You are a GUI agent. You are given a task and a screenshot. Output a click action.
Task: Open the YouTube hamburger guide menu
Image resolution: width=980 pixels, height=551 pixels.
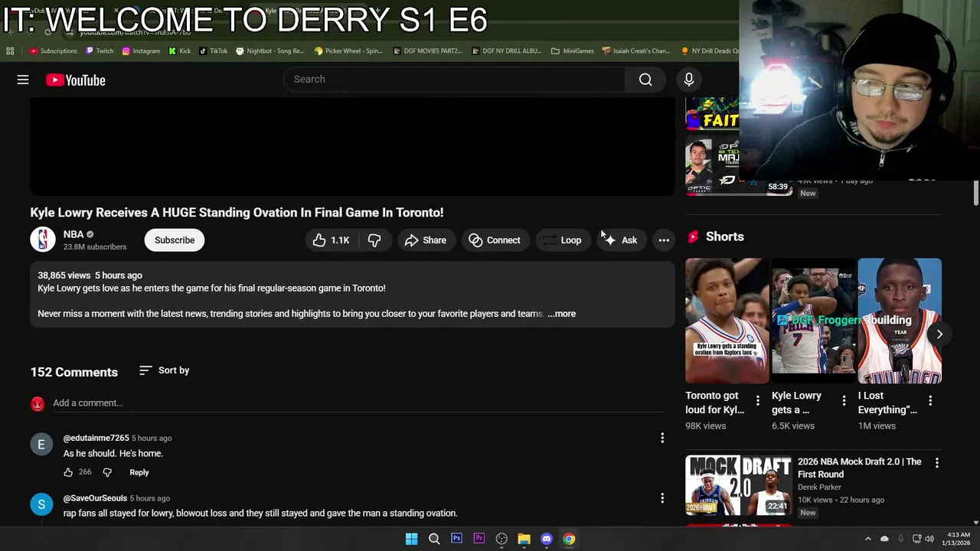click(23, 80)
